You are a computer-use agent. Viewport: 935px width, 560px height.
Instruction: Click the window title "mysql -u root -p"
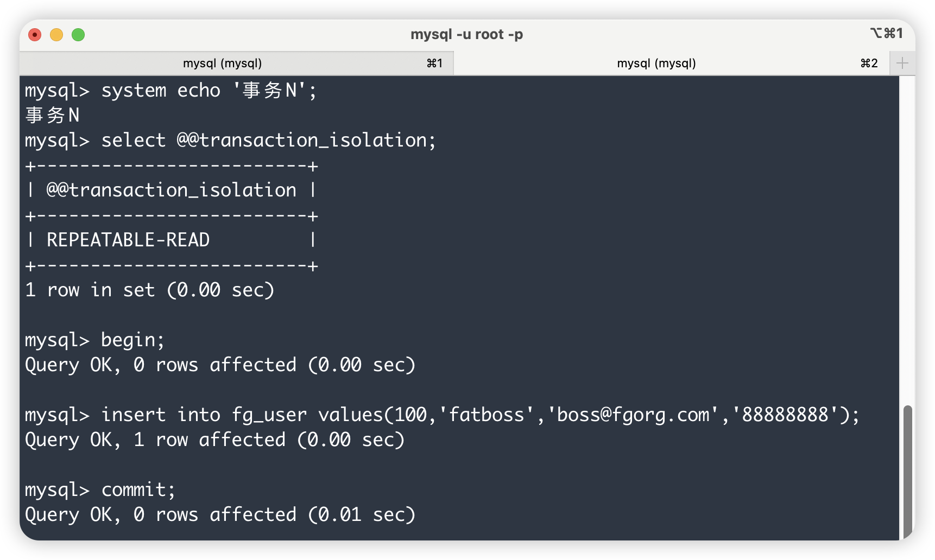pos(466,35)
